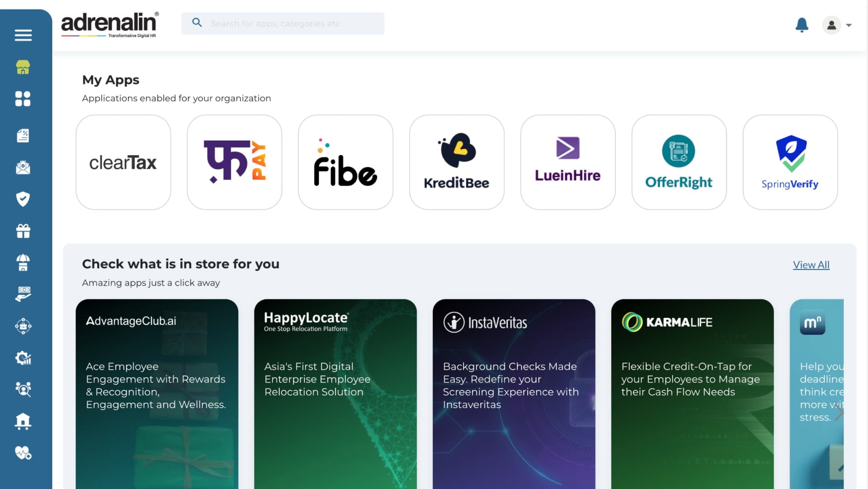
Task: Open the notifications bell
Action: (801, 25)
